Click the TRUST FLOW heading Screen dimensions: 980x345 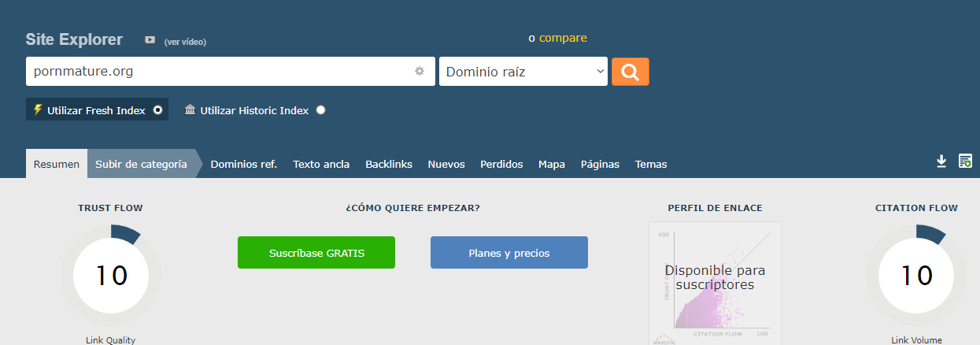tap(110, 208)
